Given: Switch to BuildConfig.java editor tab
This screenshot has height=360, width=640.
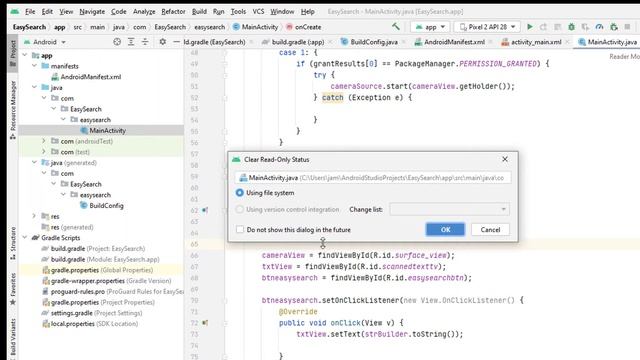Looking at the screenshot, I should coord(374,42).
